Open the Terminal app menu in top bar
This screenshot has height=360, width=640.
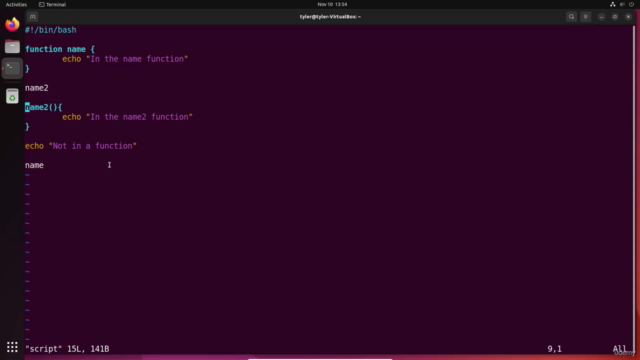(x=52, y=4)
